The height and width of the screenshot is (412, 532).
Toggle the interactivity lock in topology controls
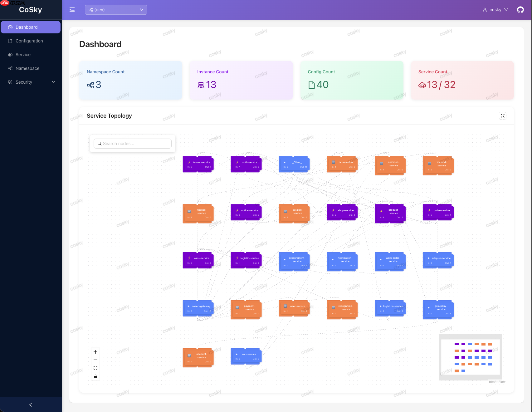pyautogui.click(x=95, y=376)
